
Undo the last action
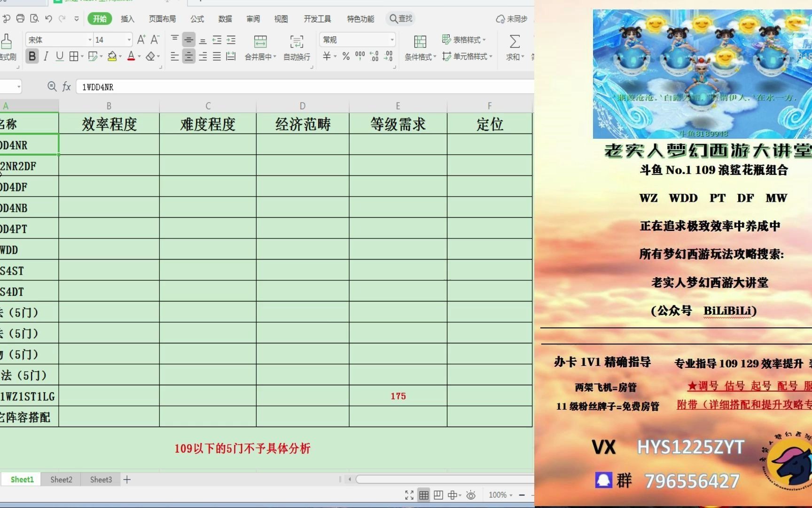48,19
